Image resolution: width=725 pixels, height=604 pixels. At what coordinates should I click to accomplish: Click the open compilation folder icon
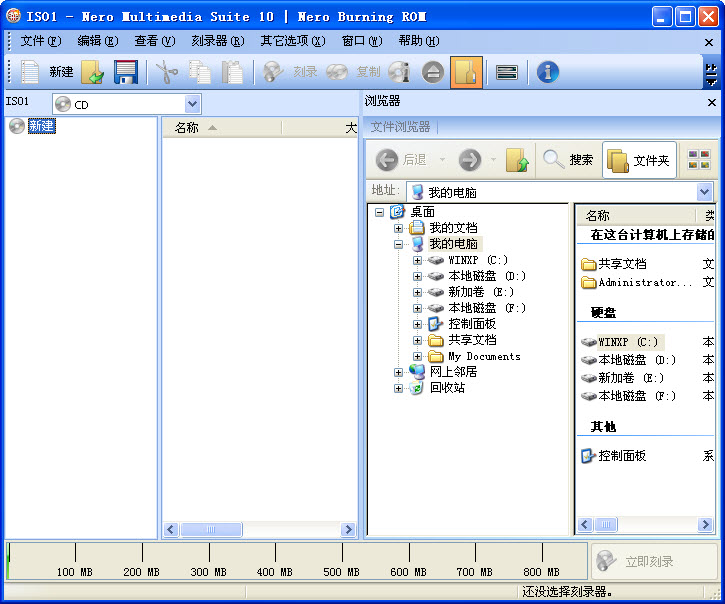[x=92, y=72]
